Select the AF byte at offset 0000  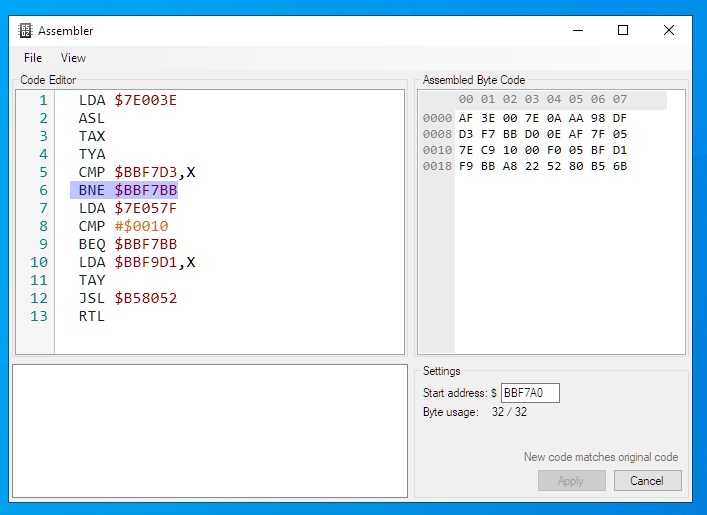465,118
